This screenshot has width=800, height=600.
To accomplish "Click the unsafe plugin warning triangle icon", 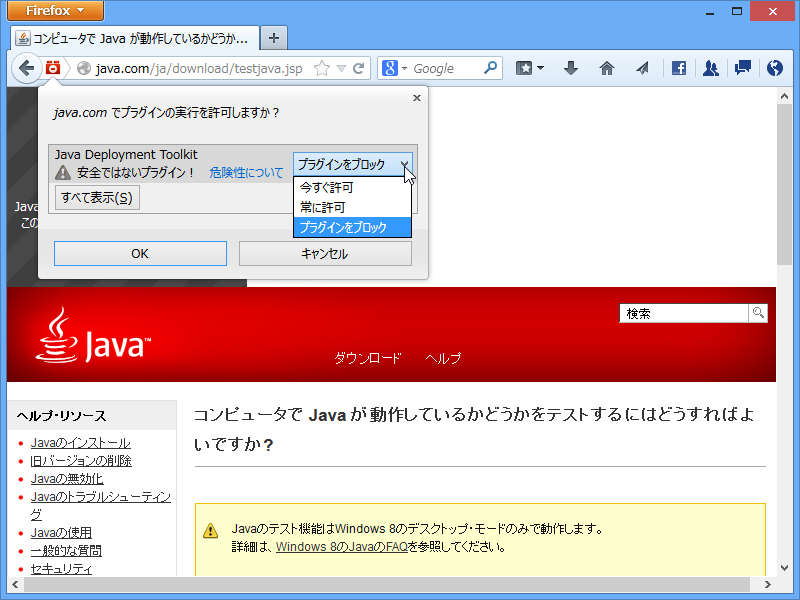I will [x=63, y=172].
